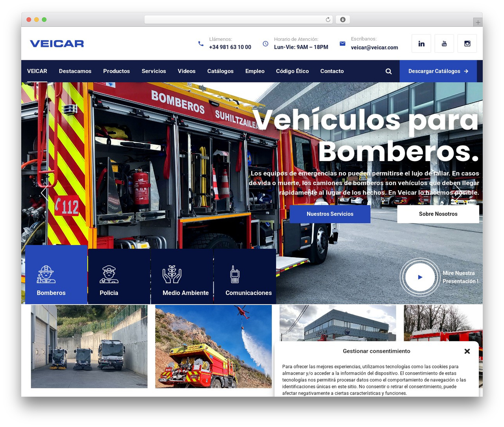This screenshot has height=427, width=504.
Task: Go to previous slide with left arrow
Action: 44,193
